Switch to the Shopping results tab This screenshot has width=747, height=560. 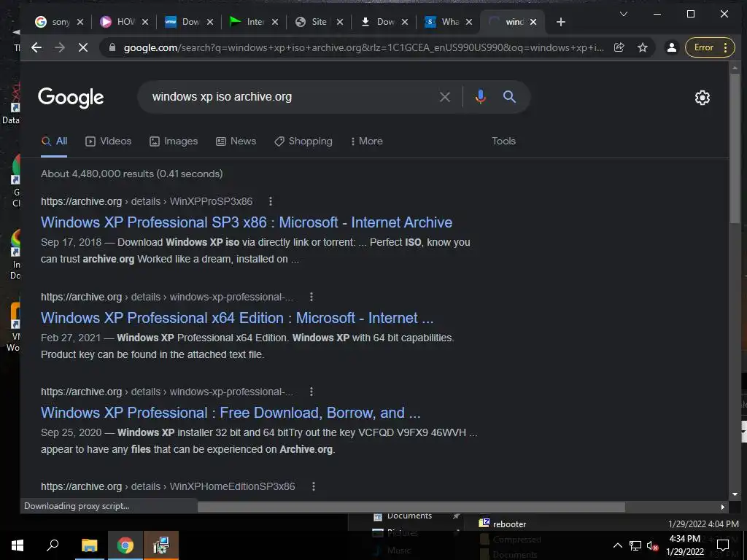[303, 141]
